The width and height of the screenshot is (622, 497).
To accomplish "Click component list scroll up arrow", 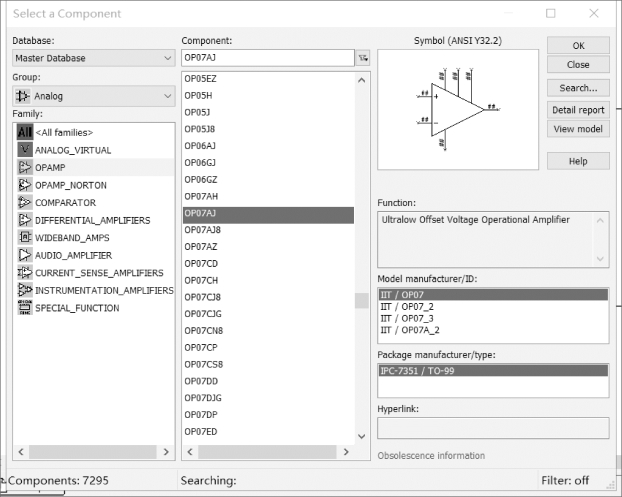I will tap(361, 80).
